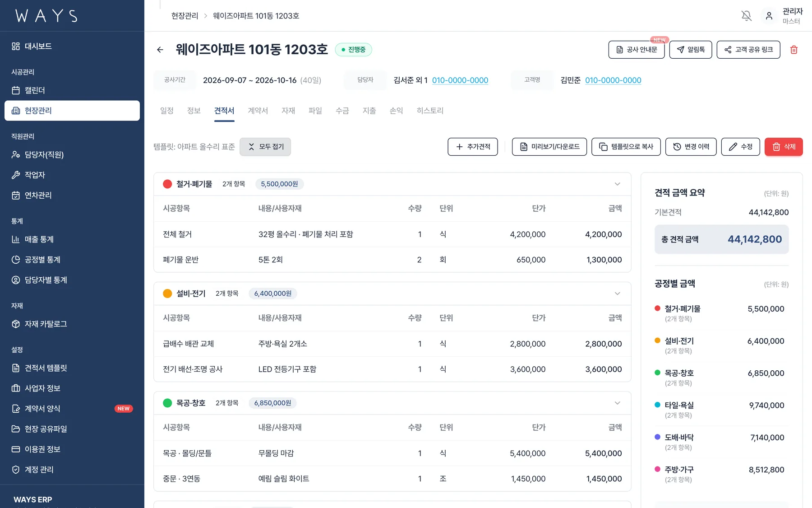The width and height of the screenshot is (812, 508).
Task: Click the red 삭제 button
Action: point(784,147)
